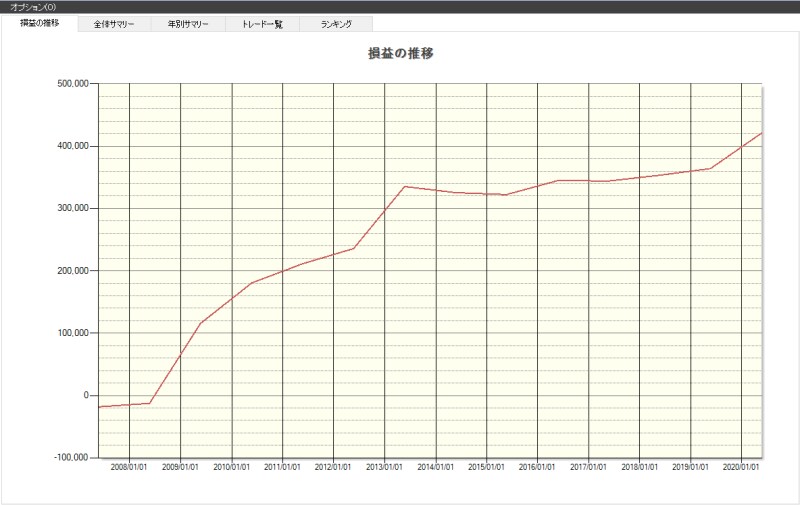Click the 2020/01/01 date label
Image resolution: width=800 pixels, height=505 pixels.
741,467
